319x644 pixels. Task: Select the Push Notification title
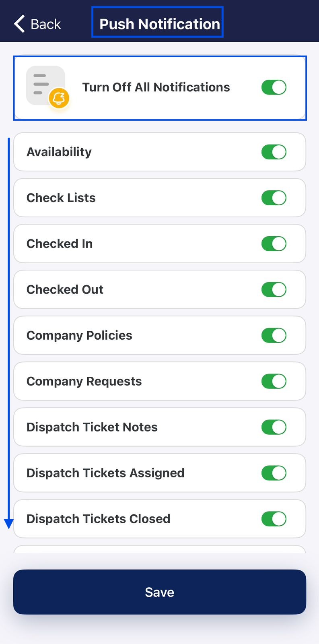point(160,24)
